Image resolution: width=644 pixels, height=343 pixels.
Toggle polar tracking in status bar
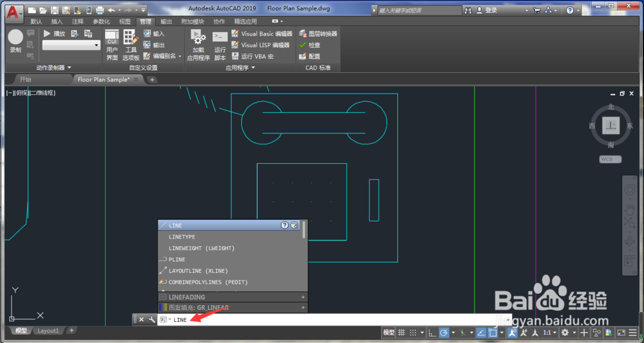pyautogui.click(x=444, y=333)
